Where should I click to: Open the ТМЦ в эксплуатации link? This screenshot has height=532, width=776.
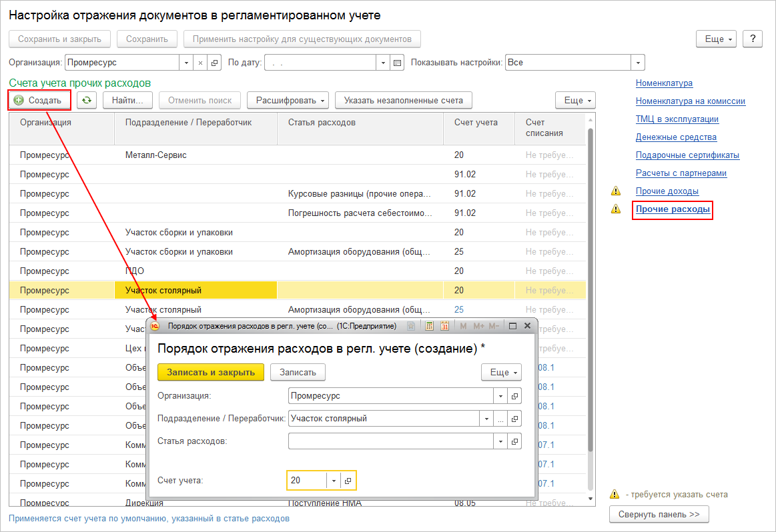(677, 119)
